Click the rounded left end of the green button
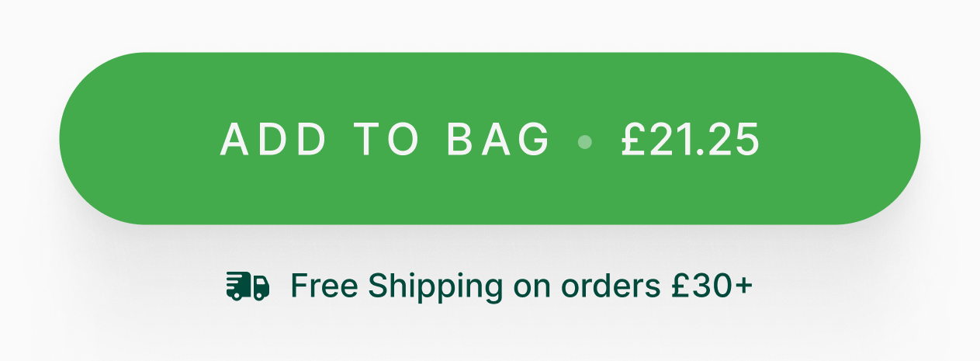 point(101,139)
